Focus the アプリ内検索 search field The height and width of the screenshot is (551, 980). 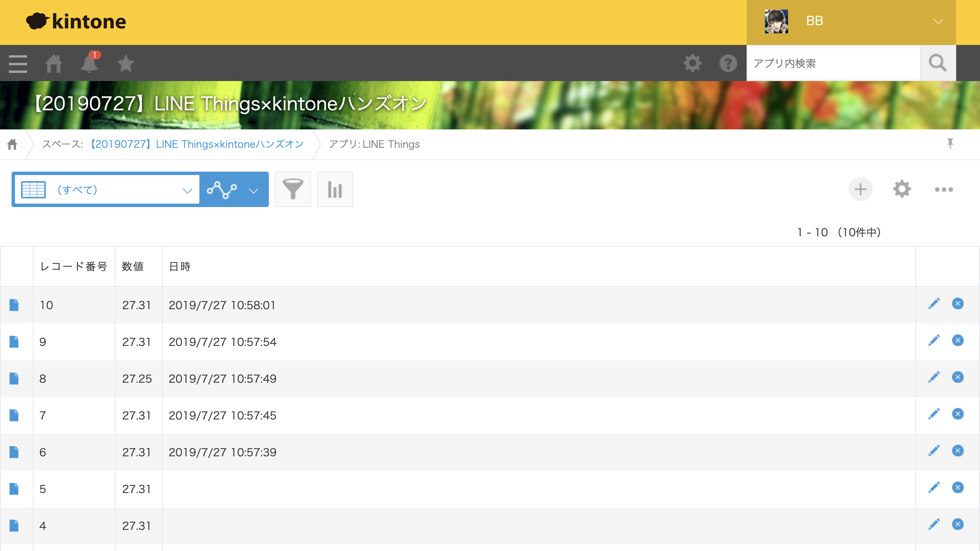833,63
